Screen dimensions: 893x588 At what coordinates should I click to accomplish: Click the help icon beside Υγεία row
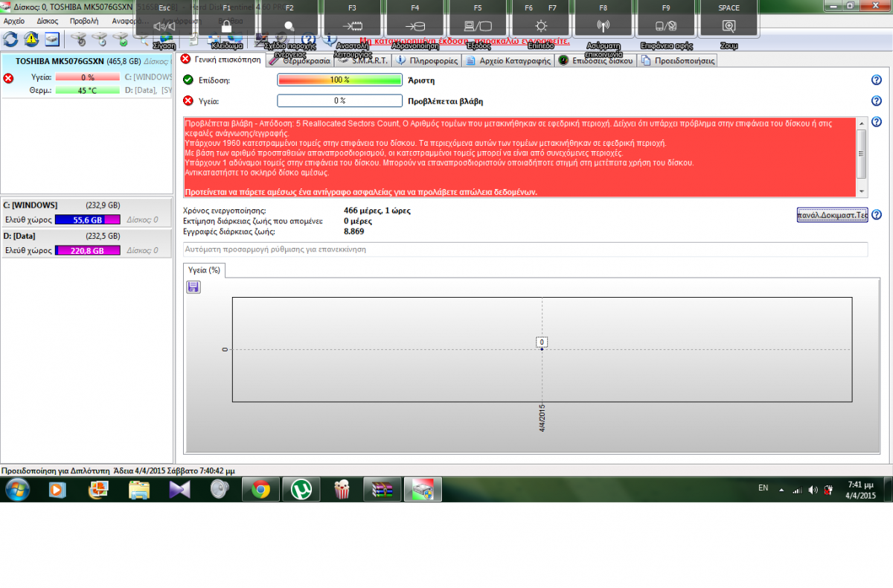tap(876, 101)
